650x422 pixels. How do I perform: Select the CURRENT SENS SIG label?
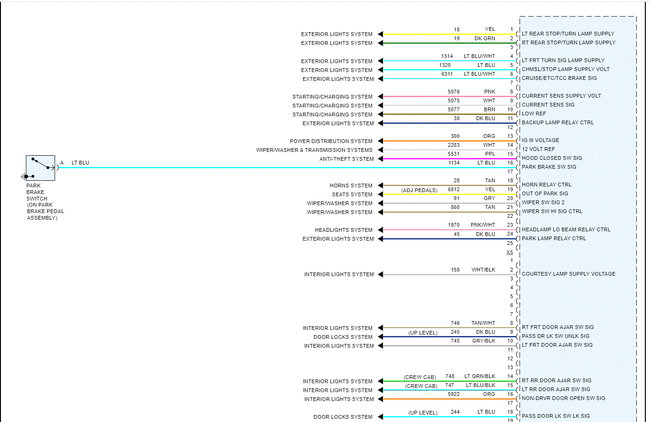pos(548,105)
